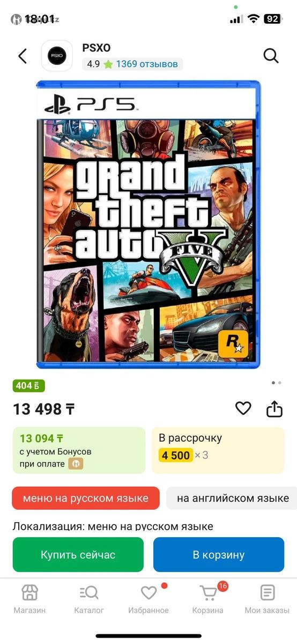Tap the GTA V product cover image
This screenshot has height=644, width=297.
(148, 224)
